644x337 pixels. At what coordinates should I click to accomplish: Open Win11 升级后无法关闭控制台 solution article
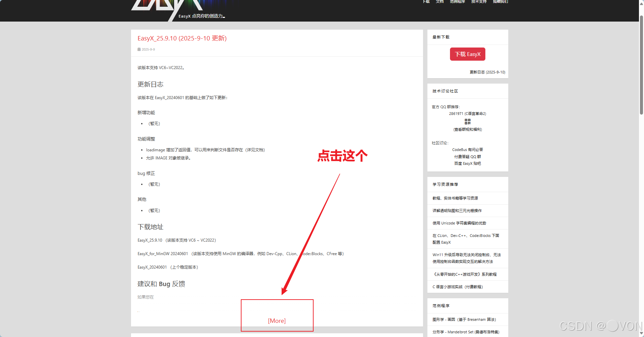pos(466,258)
